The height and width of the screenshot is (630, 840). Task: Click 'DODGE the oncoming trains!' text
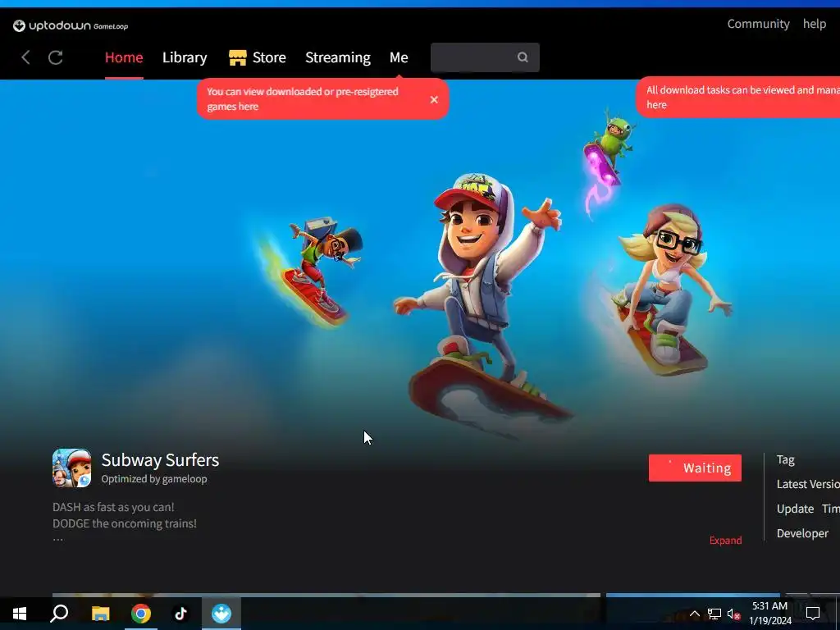125,523
